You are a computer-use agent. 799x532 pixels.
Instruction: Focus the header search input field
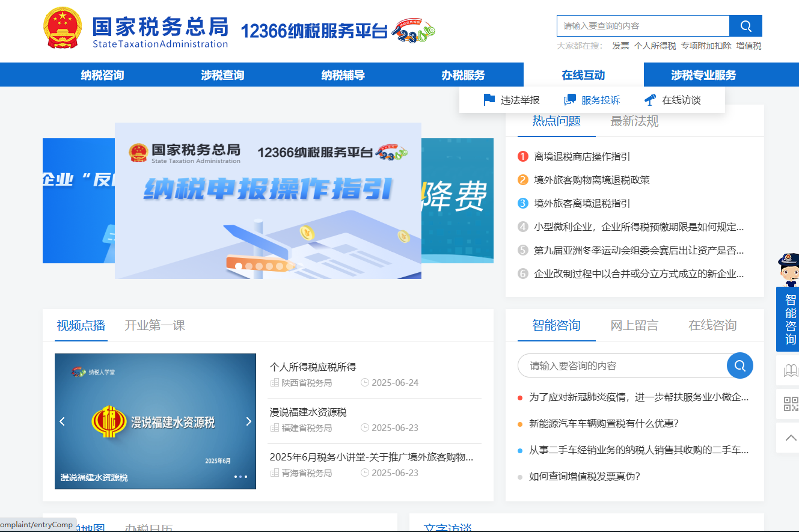point(643,26)
